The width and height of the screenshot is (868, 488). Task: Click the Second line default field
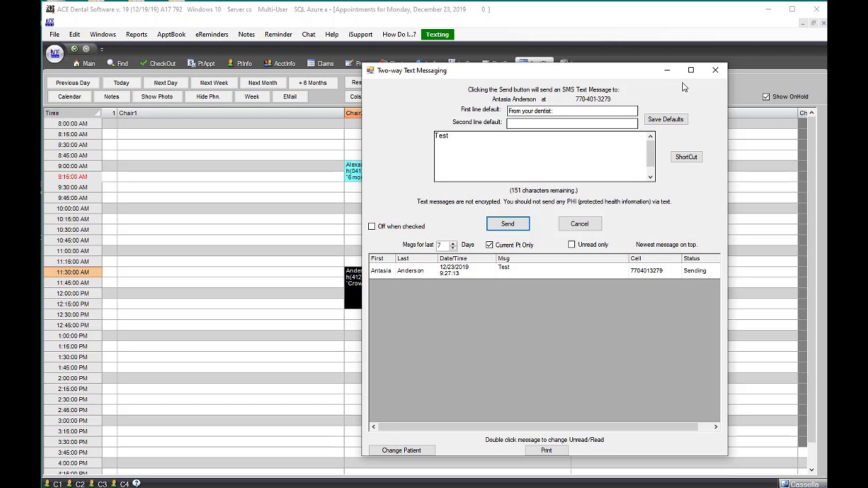pyautogui.click(x=572, y=123)
